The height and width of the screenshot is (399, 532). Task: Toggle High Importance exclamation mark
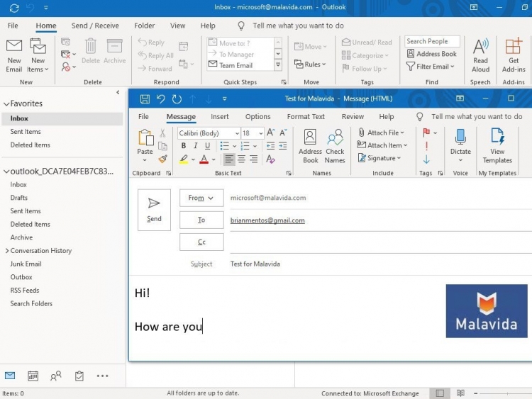(x=426, y=146)
